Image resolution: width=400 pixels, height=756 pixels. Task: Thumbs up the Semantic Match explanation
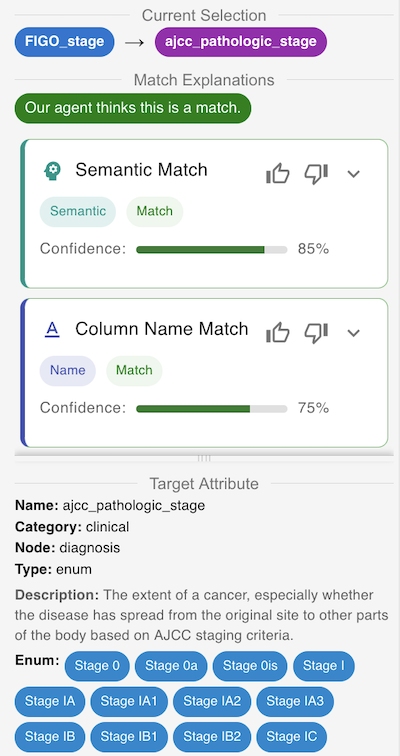[x=278, y=174]
